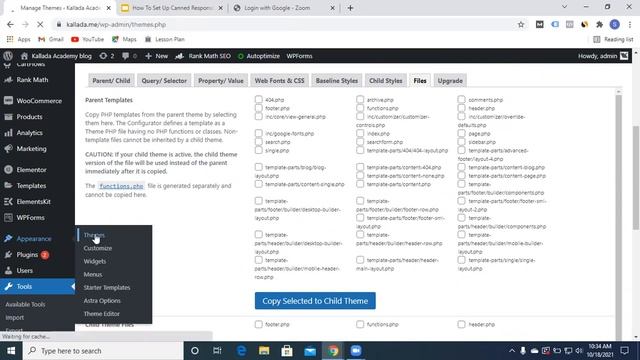Click Copy Selected to Child Theme button

coord(315,301)
